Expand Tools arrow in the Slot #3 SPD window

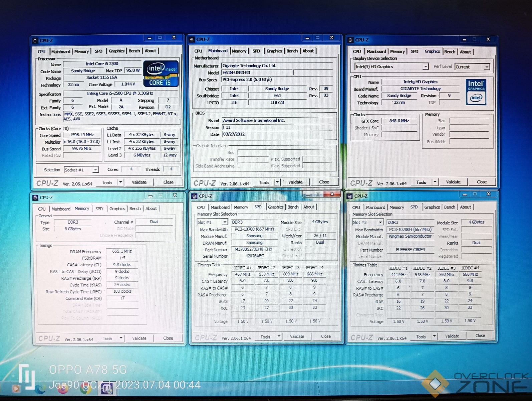(x=434, y=336)
